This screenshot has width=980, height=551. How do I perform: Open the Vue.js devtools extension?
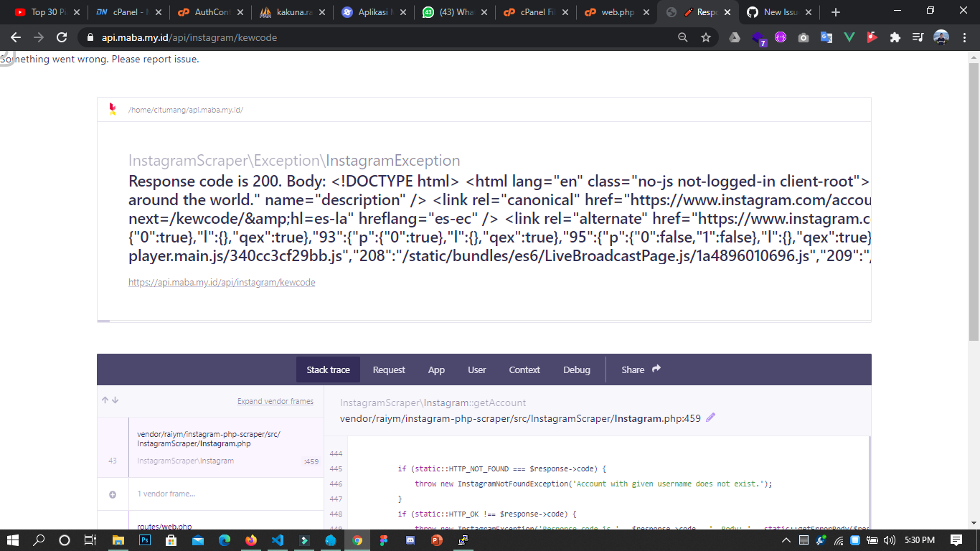click(849, 37)
